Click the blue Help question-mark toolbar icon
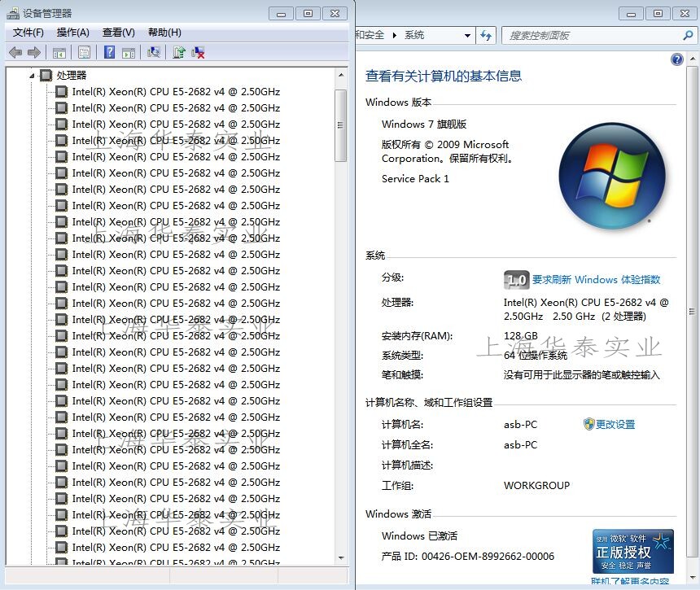 pyautogui.click(x=109, y=53)
